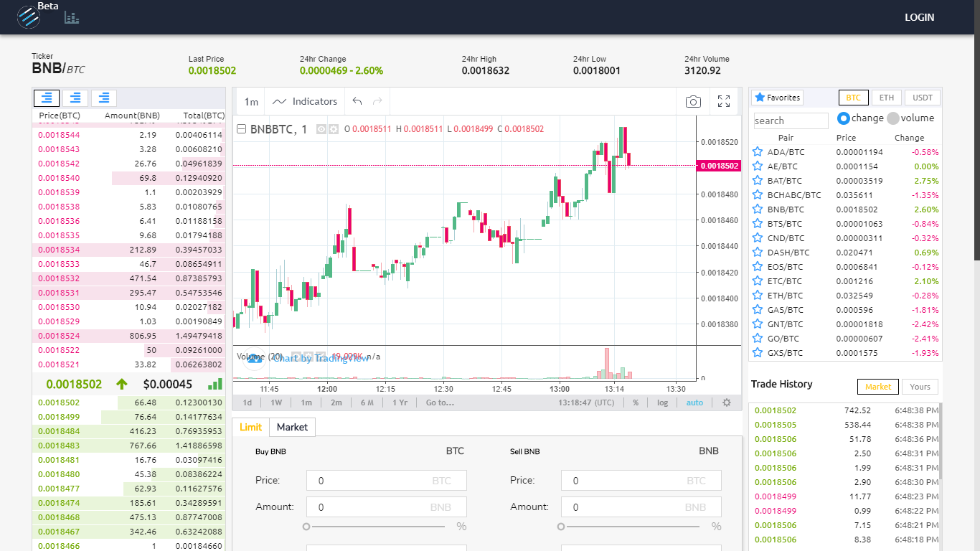980x551 pixels.
Task: Show Yours trade history
Action: (920, 387)
